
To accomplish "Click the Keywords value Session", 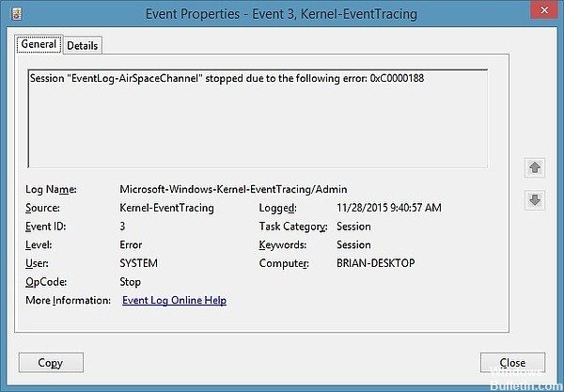I will tap(353, 245).
